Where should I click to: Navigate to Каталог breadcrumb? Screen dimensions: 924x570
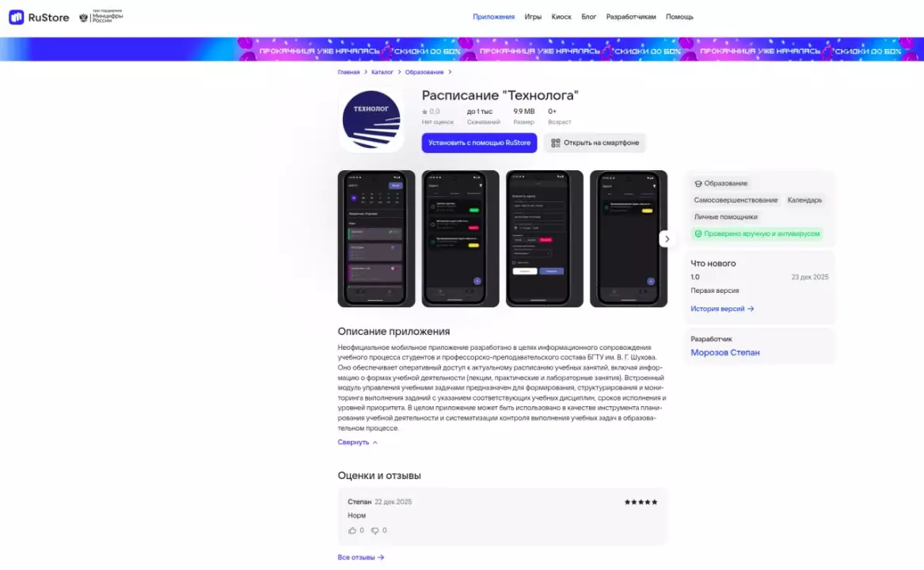tap(382, 72)
